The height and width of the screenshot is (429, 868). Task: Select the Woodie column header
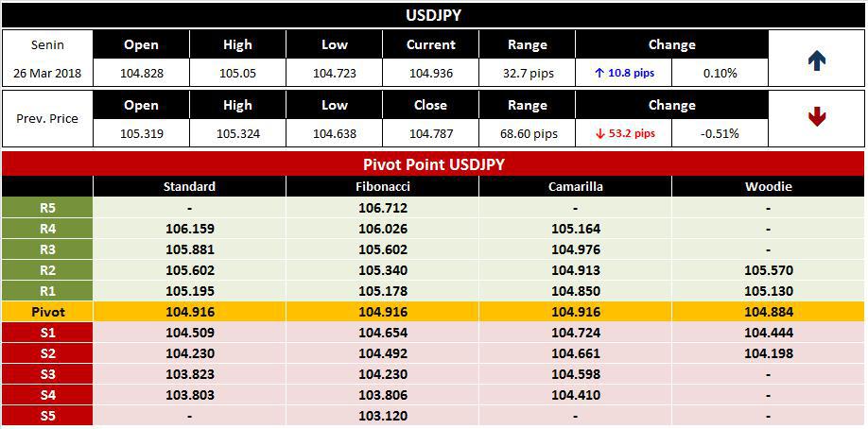click(769, 186)
